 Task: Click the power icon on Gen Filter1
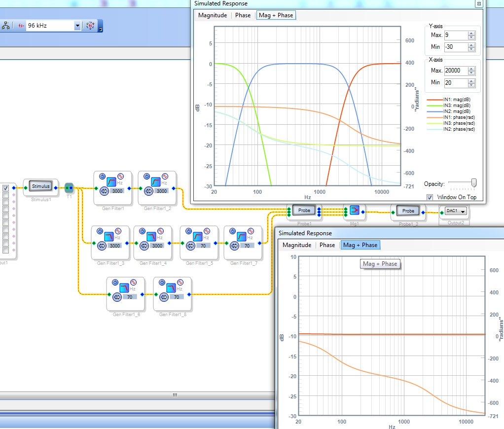tap(101, 176)
